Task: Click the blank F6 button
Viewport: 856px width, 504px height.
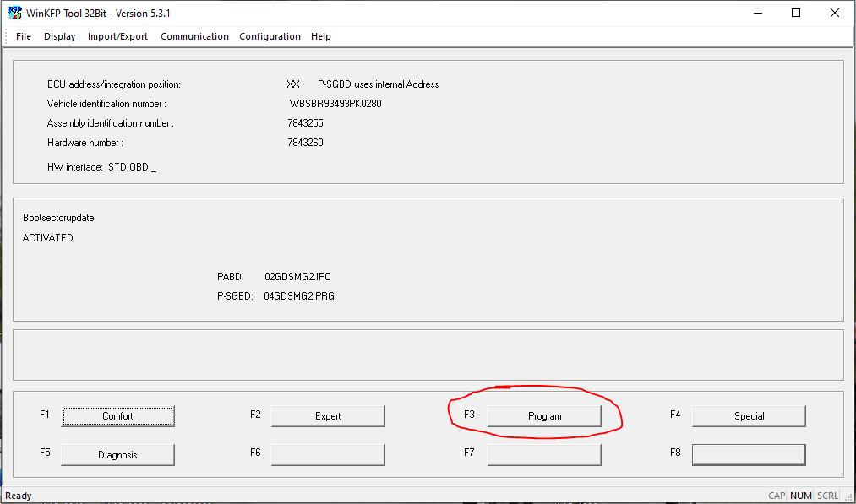Action: pos(328,455)
